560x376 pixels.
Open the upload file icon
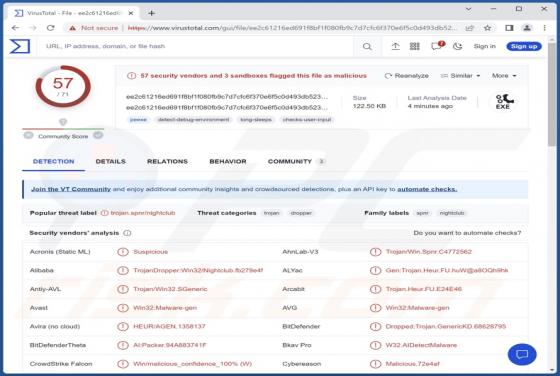(x=395, y=46)
